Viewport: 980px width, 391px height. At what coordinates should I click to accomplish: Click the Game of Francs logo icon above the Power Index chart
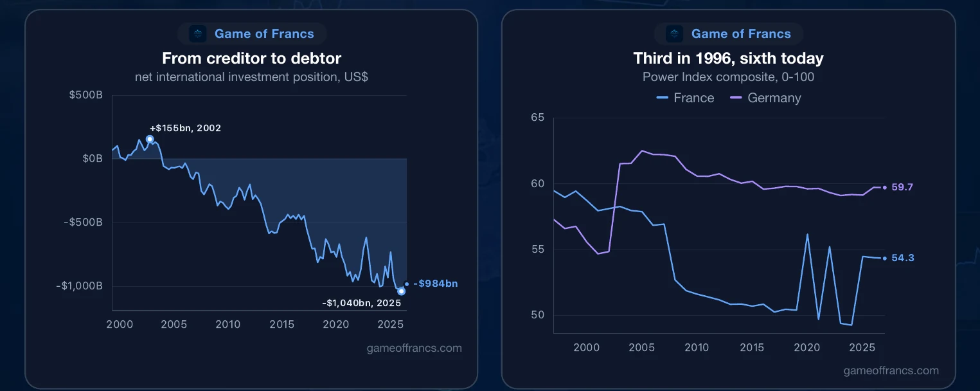pyautogui.click(x=675, y=33)
